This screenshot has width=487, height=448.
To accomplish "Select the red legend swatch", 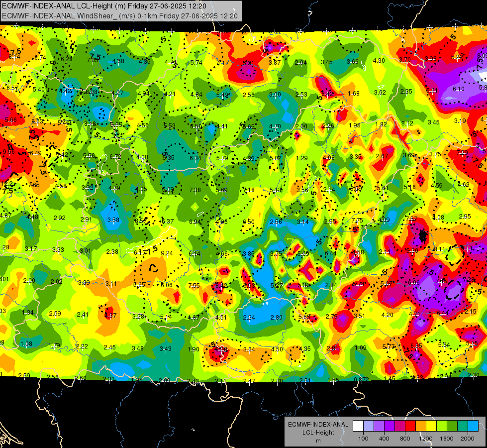I will 410,426.
